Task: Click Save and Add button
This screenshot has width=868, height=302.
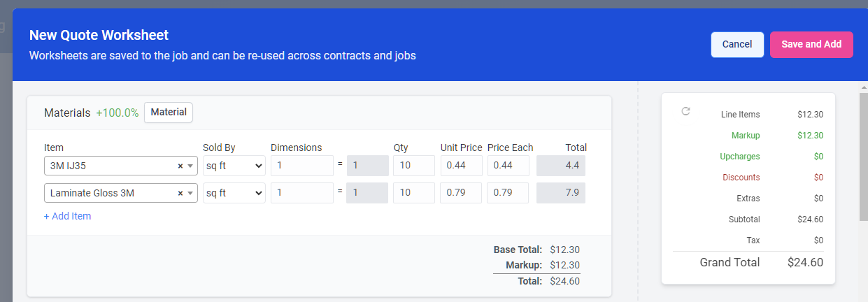Action: (x=811, y=45)
